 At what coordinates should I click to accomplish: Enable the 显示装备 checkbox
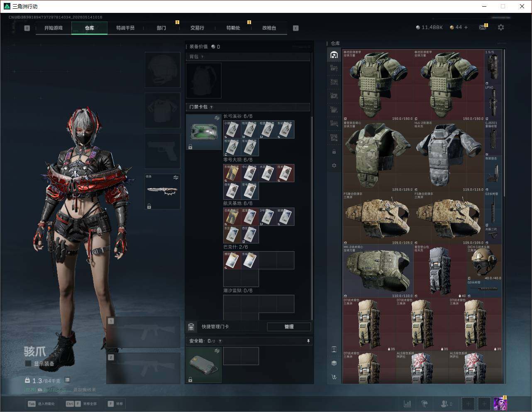(x=28, y=363)
